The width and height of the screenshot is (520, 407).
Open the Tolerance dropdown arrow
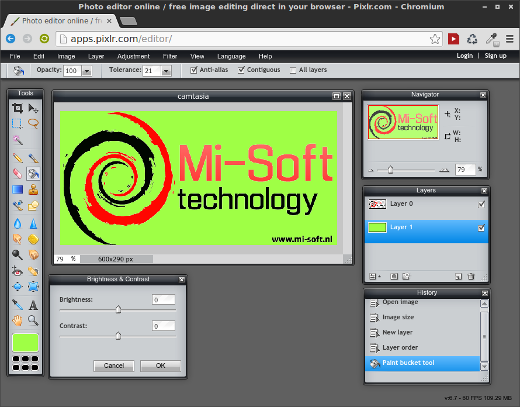[166, 71]
